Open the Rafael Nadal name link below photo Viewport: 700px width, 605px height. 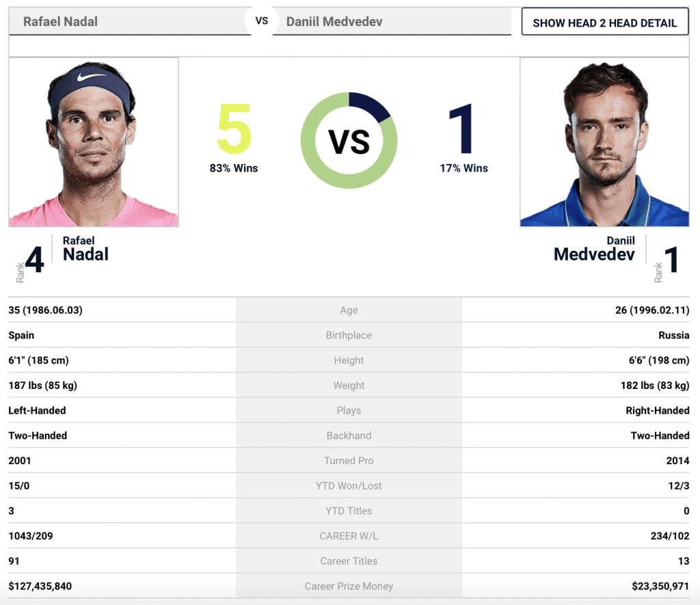click(85, 249)
